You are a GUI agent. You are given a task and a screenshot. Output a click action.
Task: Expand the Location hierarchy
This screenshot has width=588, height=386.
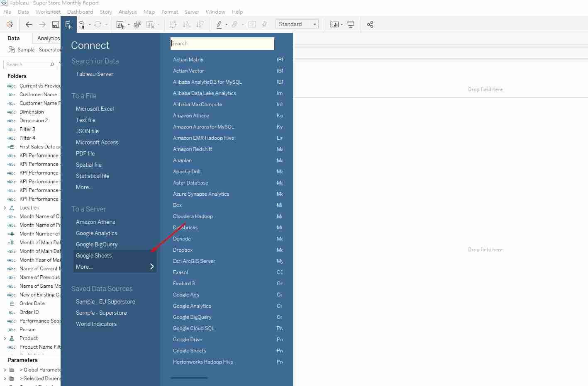click(5, 208)
